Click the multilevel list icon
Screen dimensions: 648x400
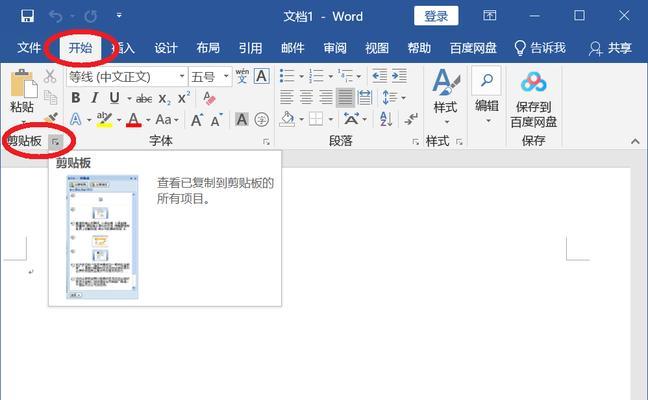(345, 76)
